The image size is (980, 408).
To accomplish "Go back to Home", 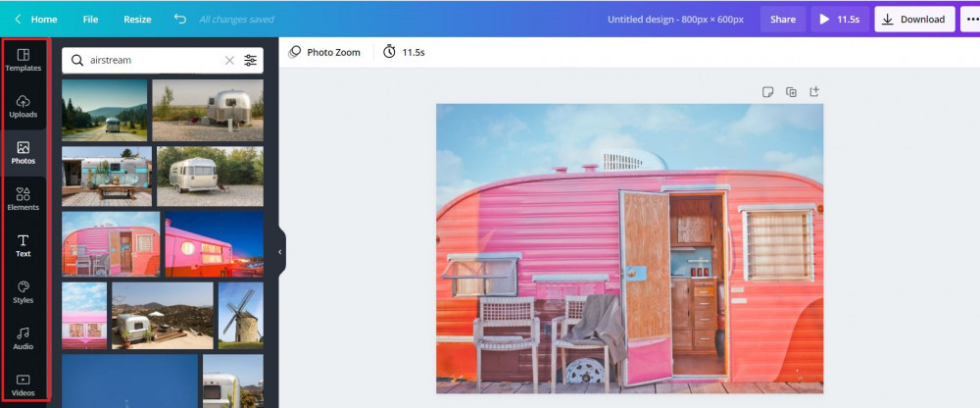I will (x=44, y=20).
